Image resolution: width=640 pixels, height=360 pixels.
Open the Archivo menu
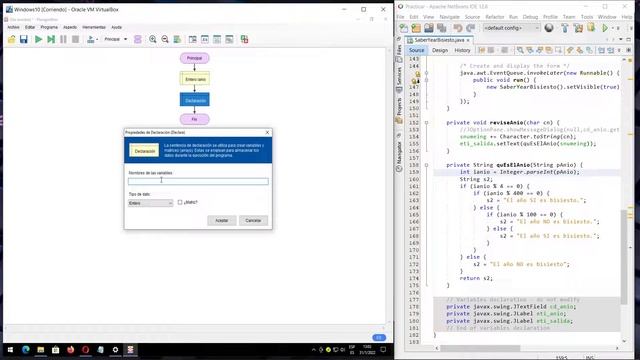pyautogui.click(x=13, y=27)
